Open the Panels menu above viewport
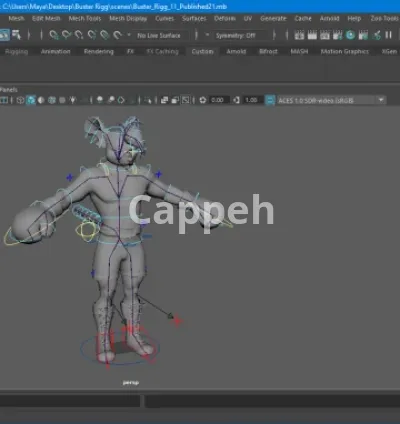This screenshot has width=400, height=424. (9, 90)
